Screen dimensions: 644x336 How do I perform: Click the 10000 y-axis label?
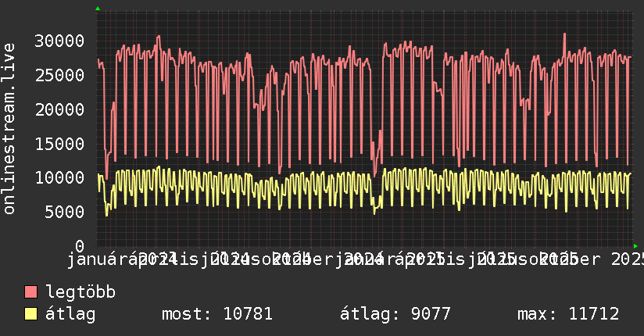click(58, 178)
